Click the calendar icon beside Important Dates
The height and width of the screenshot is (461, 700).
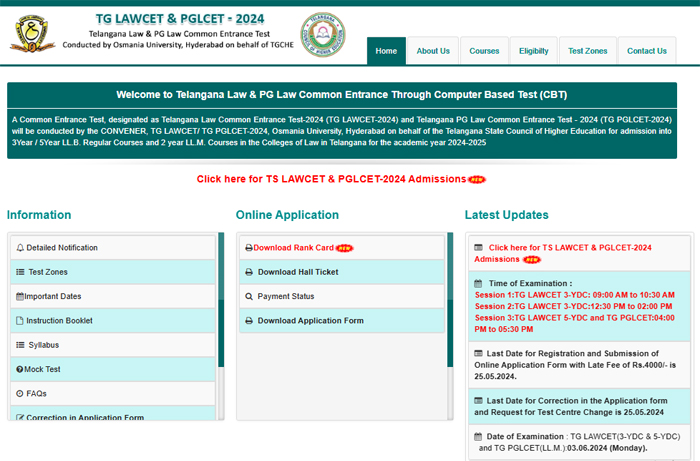[20, 296]
